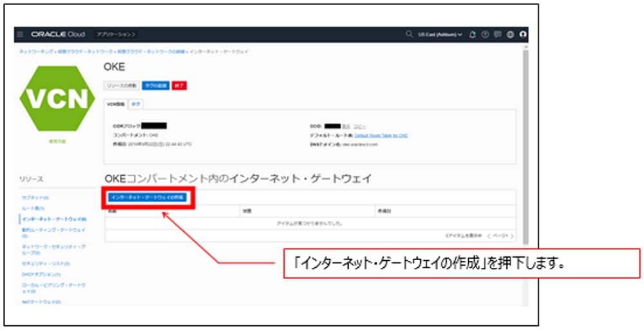Click the DNSドメイン名 value text
644x331 pixels.
[x=359, y=144]
